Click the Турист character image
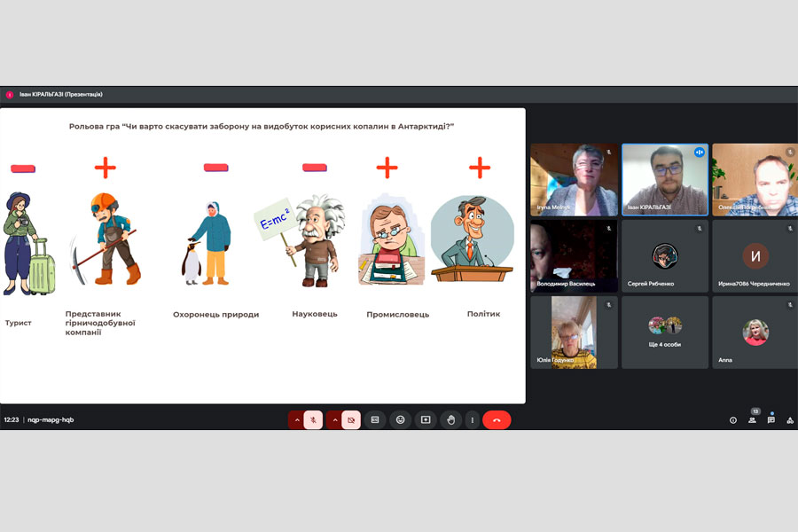798x532 pixels. [28, 243]
